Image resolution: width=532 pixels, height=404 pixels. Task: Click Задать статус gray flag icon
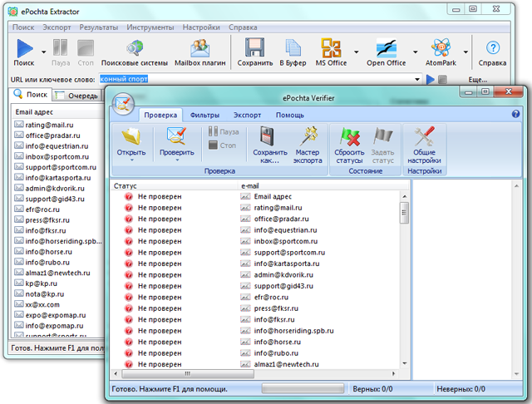382,136
